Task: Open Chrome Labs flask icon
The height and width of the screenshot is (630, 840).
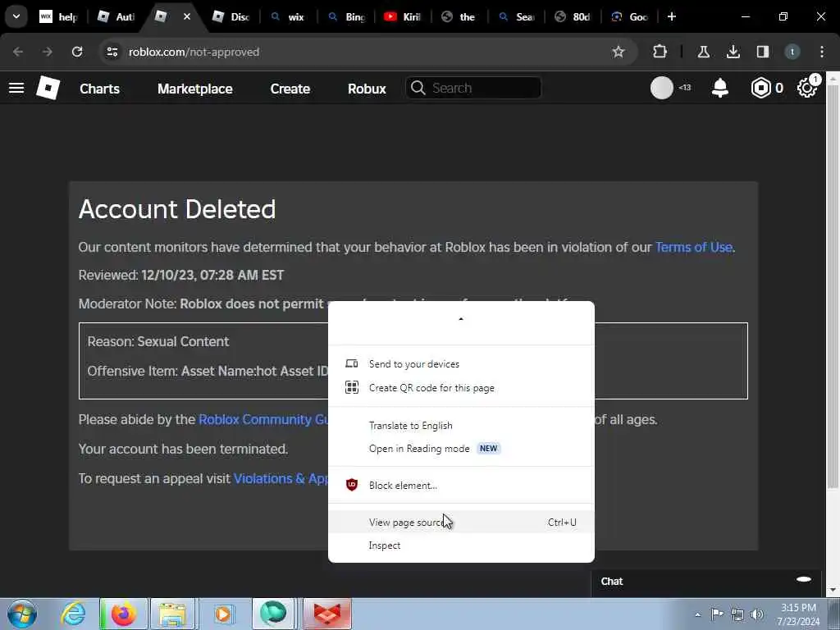Action: 703,52
